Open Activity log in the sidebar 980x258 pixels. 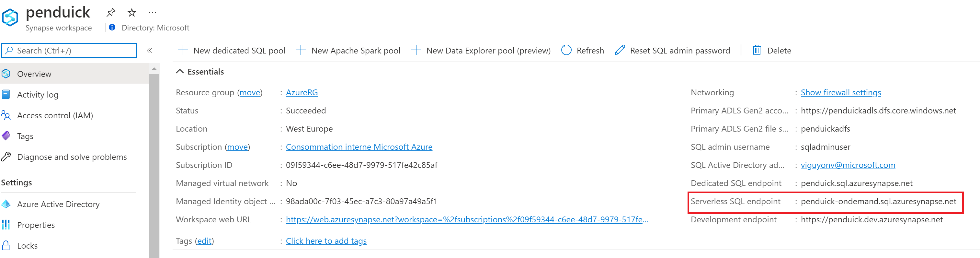(37, 95)
